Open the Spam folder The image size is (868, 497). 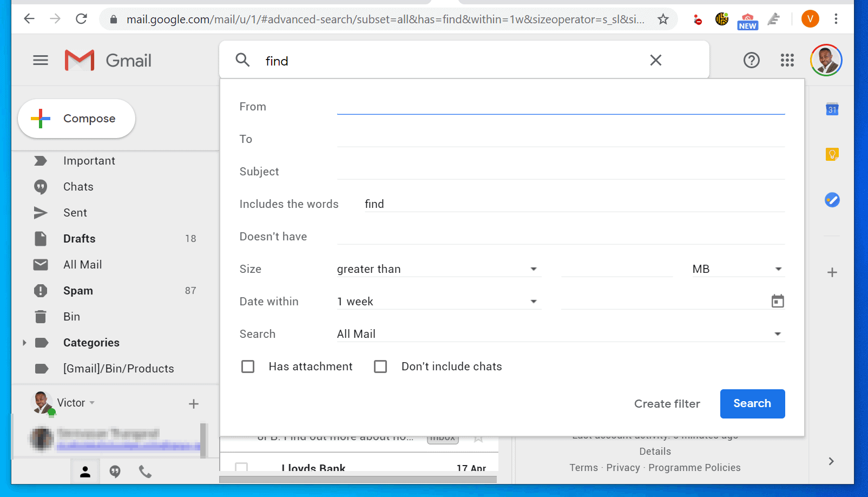(78, 291)
